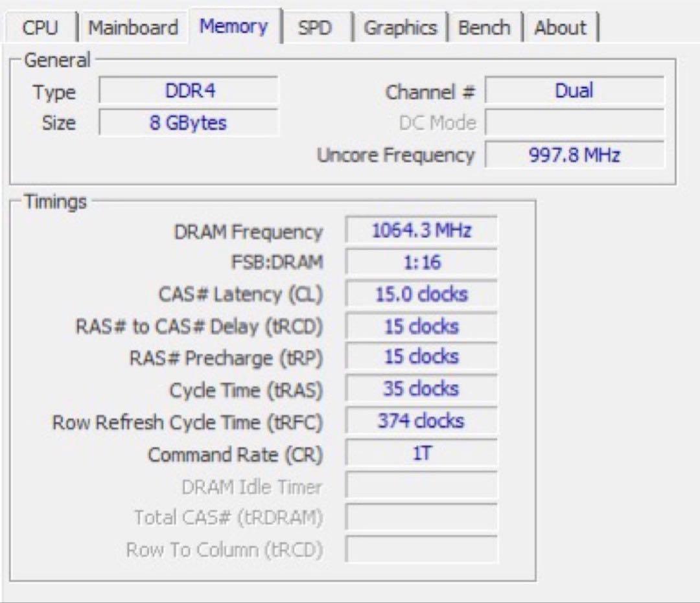Select the Cycle Time tRAS value

click(x=421, y=389)
